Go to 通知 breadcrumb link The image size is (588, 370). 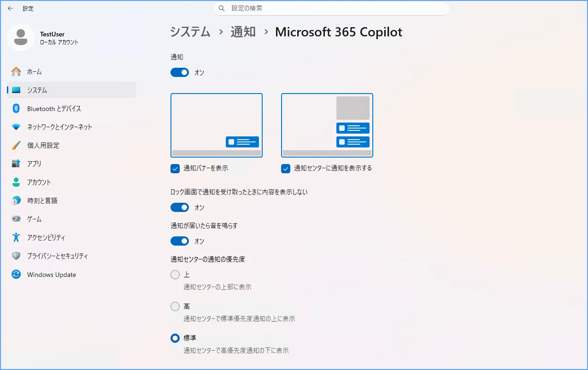click(x=243, y=32)
